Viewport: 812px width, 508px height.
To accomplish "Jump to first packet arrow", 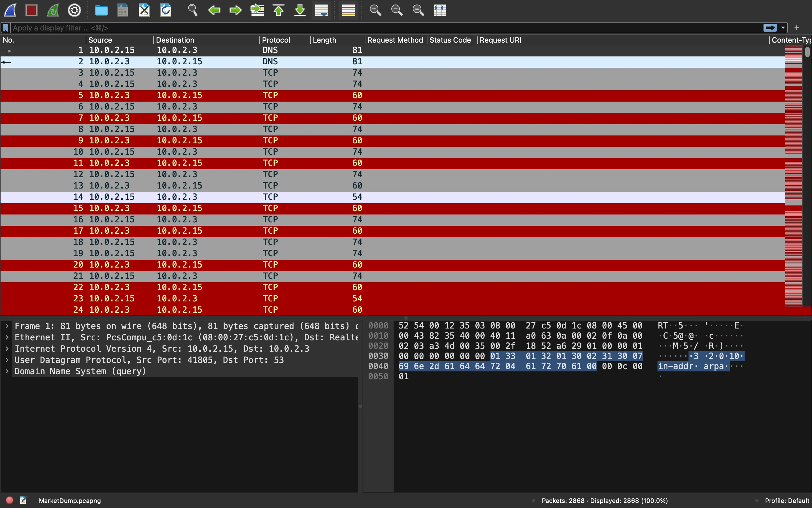I will pos(279,10).
